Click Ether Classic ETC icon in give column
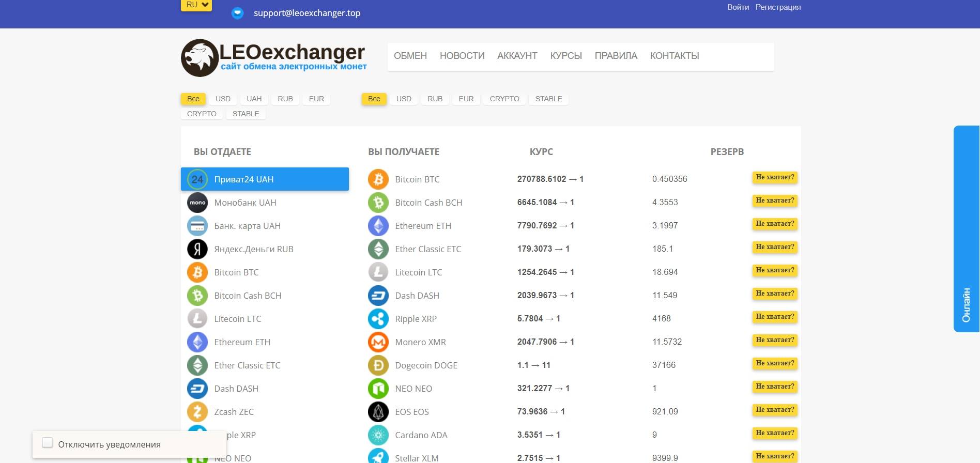 click(197, 365)
